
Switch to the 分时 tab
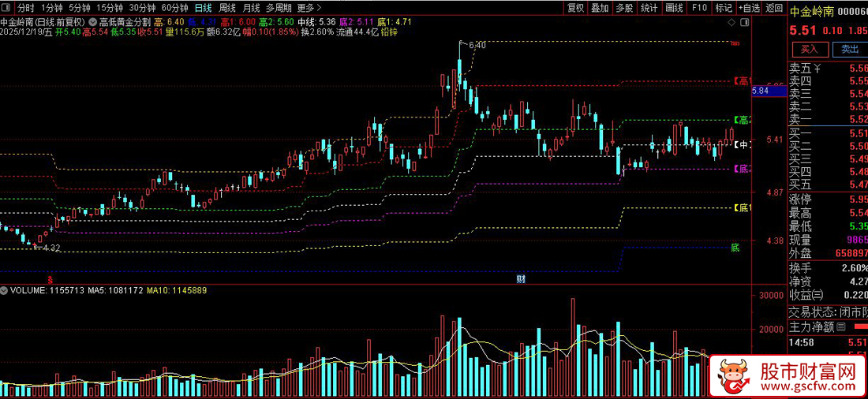[x=25, y=8]
